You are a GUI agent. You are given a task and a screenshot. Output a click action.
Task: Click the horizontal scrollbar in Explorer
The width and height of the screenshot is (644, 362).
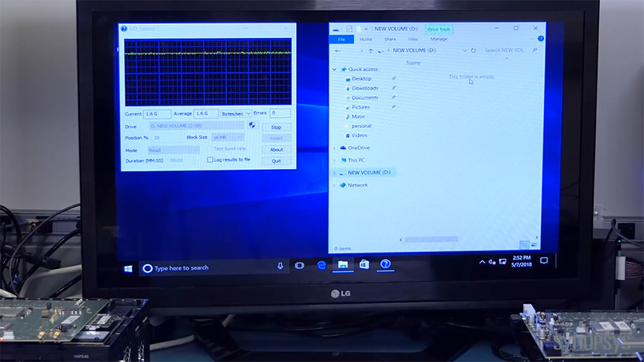click(431, 240)
